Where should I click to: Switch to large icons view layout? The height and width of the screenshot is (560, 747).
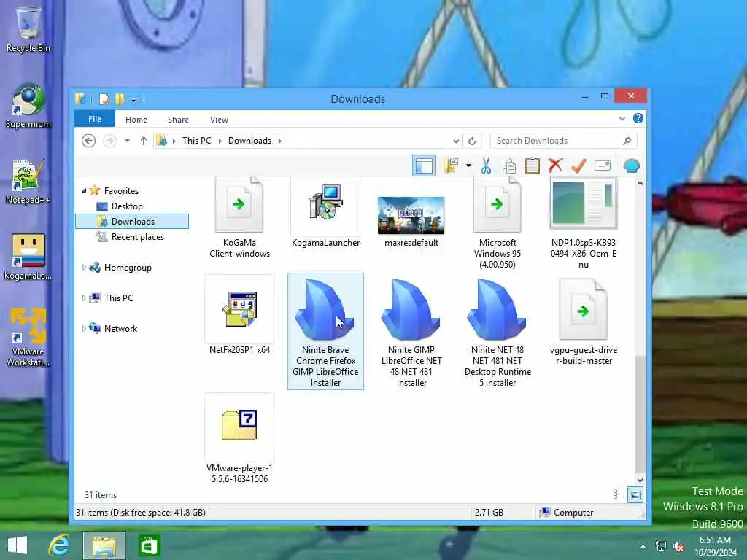(x=635, y=495)
